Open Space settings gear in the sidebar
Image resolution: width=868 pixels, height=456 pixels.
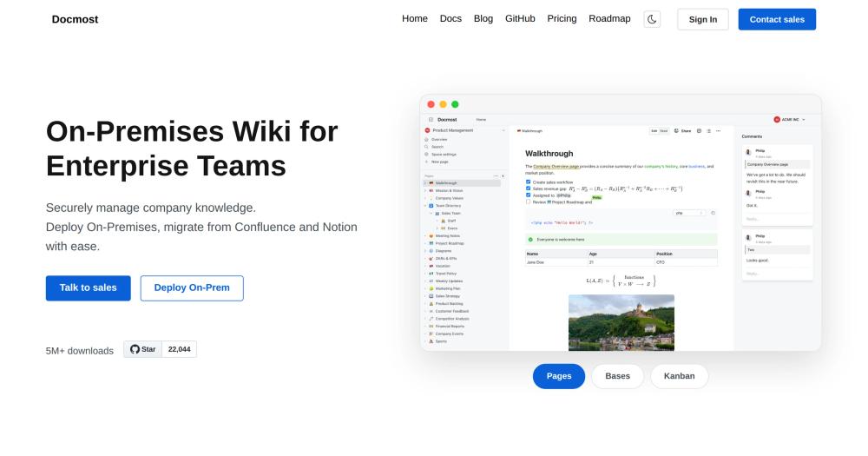tap(426, 154)
